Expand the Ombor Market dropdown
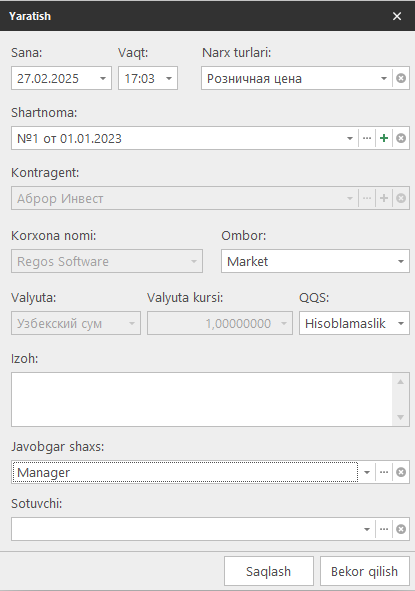 pos(401,261)
